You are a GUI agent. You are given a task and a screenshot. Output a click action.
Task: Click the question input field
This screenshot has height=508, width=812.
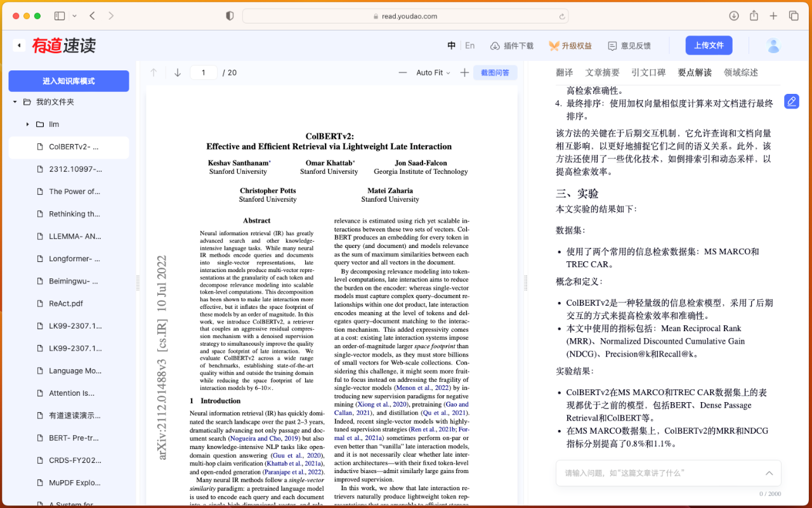668,473
